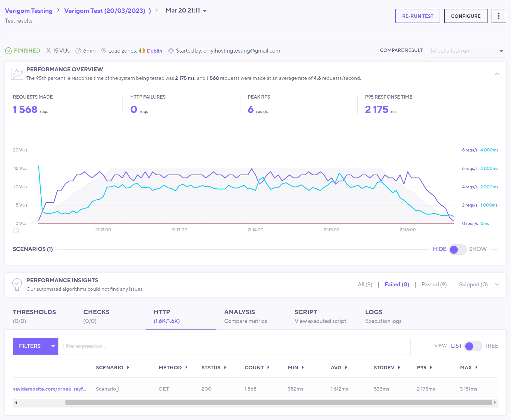Screen dimensions: 511x420
Task: Toggle scenarios HIDE/SHOW switch
Action: pyautogui.click(x=457, y=249)
